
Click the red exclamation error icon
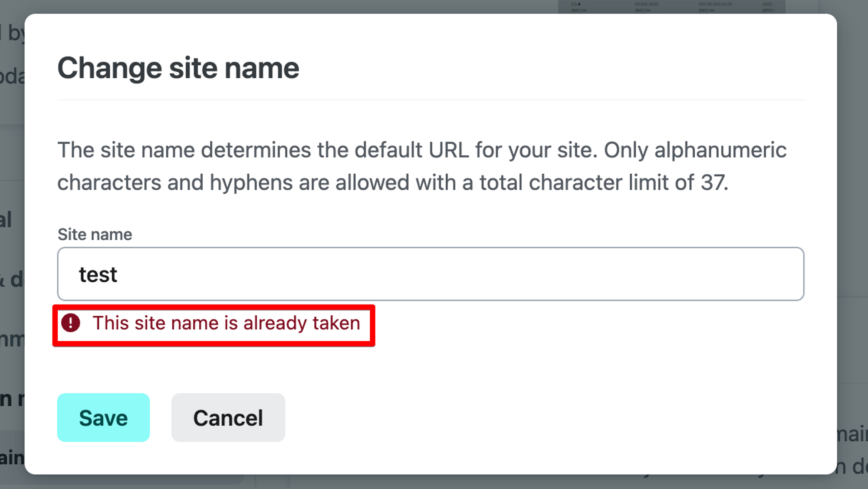(70, 323)
